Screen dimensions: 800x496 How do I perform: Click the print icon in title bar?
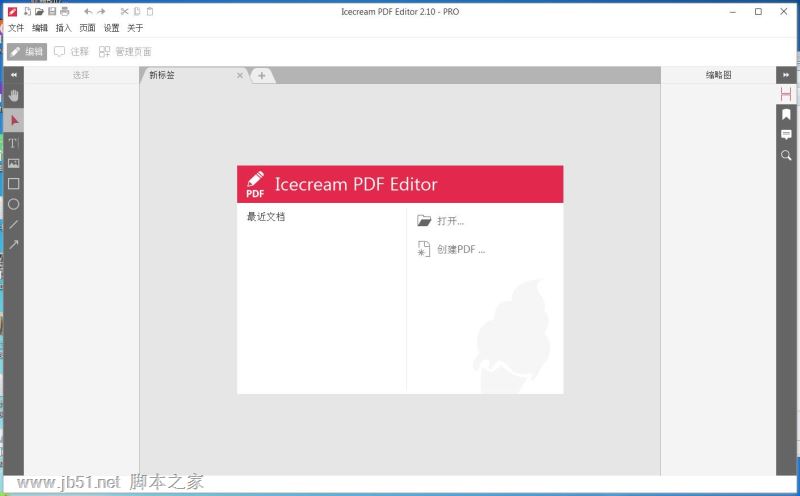pos(64,11)
